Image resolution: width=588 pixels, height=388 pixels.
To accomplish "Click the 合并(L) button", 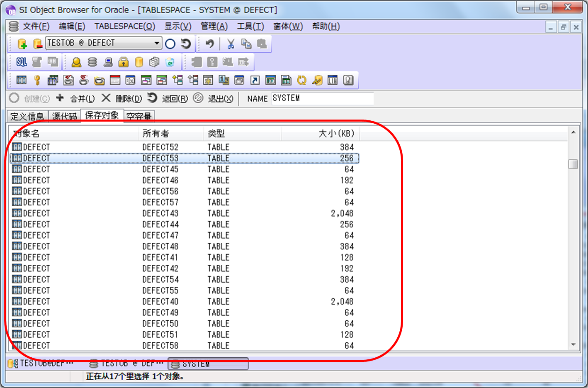I will pyautogui.click(x=75, y=98).
